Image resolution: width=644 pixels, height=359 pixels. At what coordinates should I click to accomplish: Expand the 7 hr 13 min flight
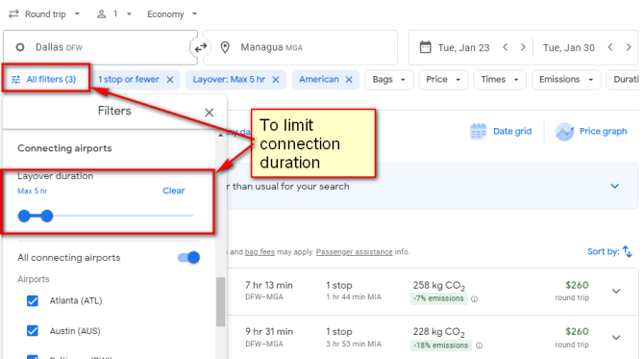[616, 292]
